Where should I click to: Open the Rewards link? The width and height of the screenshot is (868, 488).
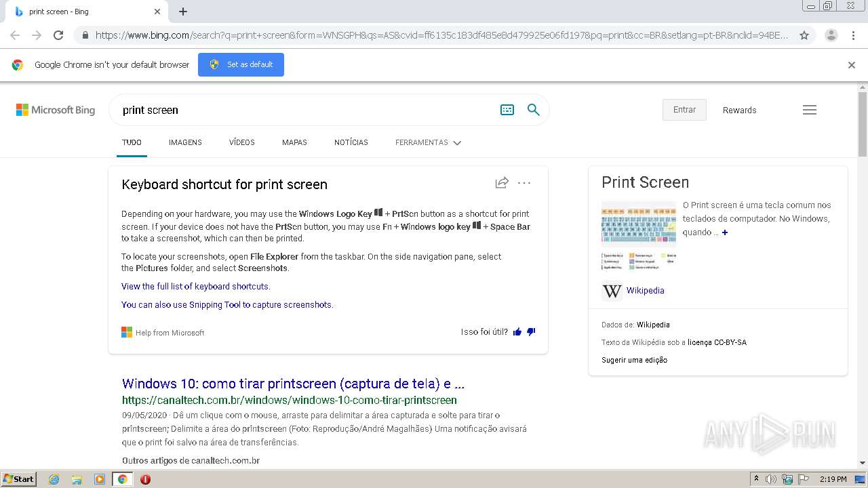pos(739,110)
